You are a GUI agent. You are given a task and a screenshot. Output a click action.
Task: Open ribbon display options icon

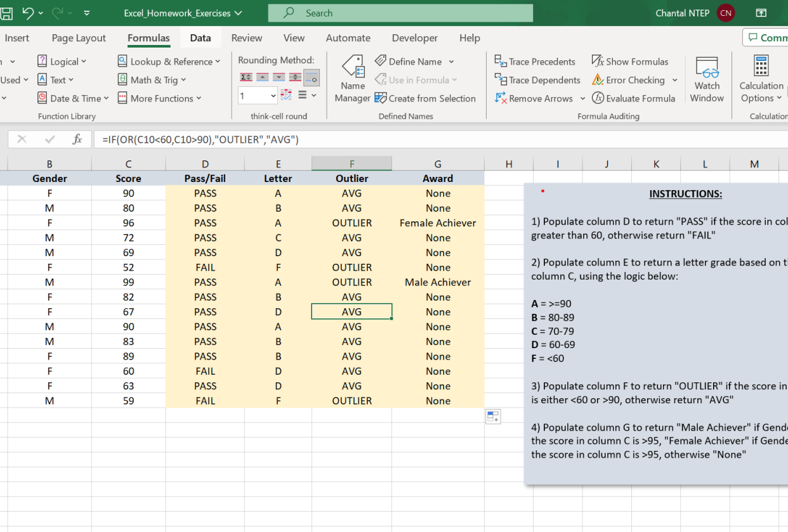pyautogui.click(x=761, y=13)
